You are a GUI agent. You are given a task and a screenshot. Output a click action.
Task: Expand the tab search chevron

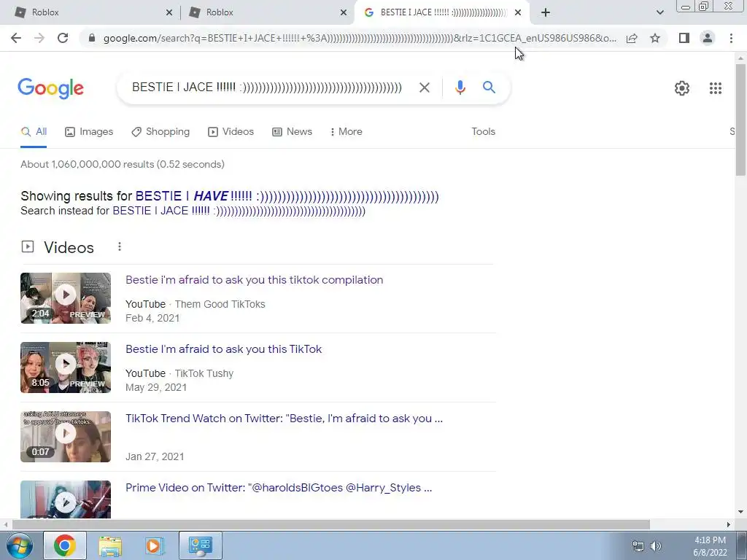pyautogui.click(x=659, y=12)
